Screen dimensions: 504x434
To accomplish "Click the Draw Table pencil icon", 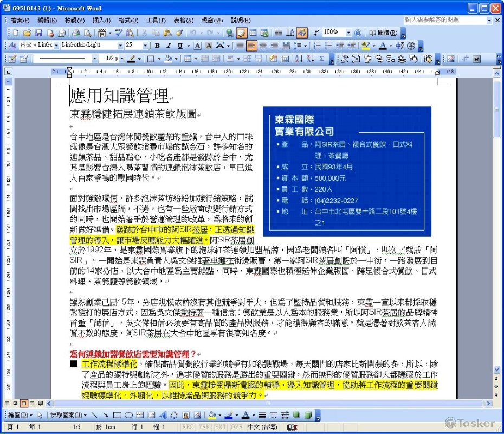I will (12, 59).
